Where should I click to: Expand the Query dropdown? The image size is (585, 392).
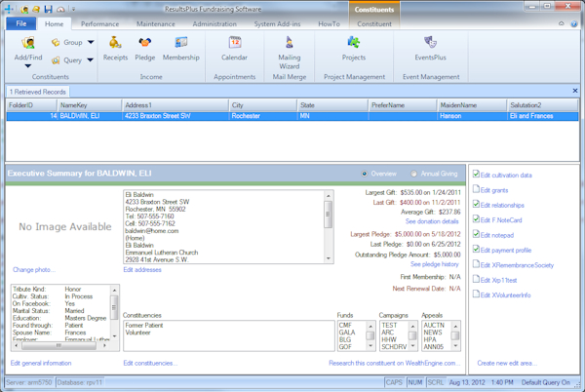pyautogui.click(x=90, y=60)
